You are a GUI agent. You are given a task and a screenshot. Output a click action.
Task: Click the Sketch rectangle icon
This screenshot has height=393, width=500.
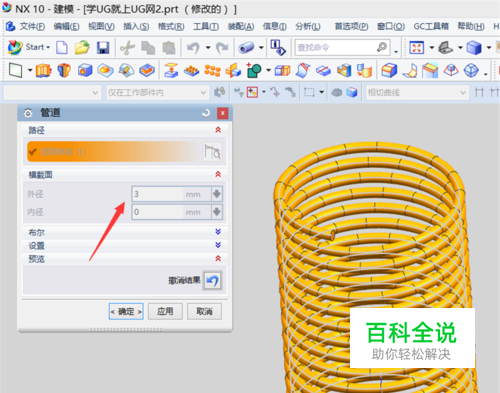[15, 71]
